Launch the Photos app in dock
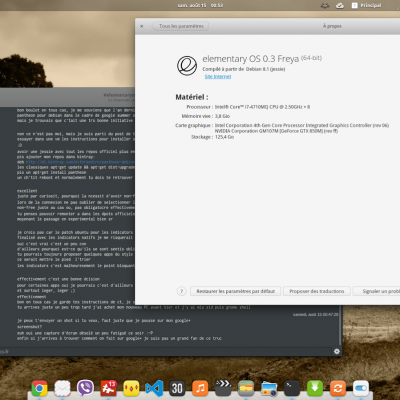Viewport: 400px width, 400px height. pos(269,388)
